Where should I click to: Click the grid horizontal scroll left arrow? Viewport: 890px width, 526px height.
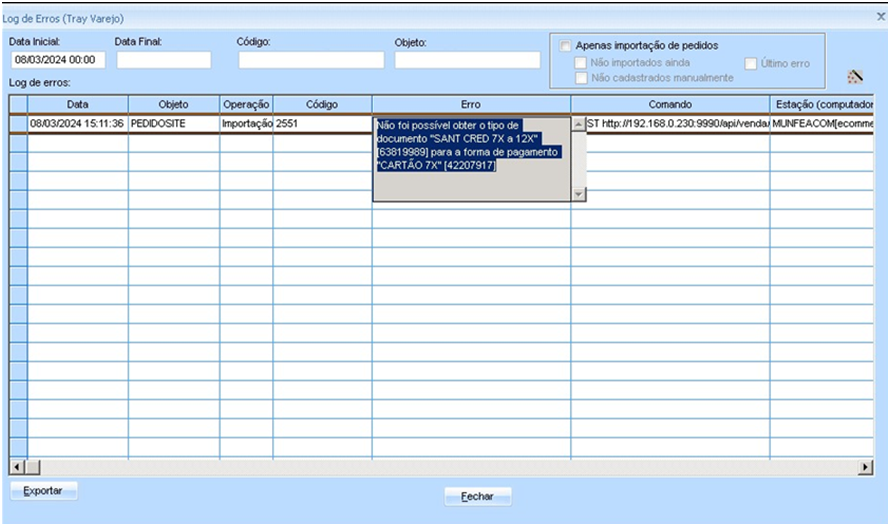click(x=17, y=468)
